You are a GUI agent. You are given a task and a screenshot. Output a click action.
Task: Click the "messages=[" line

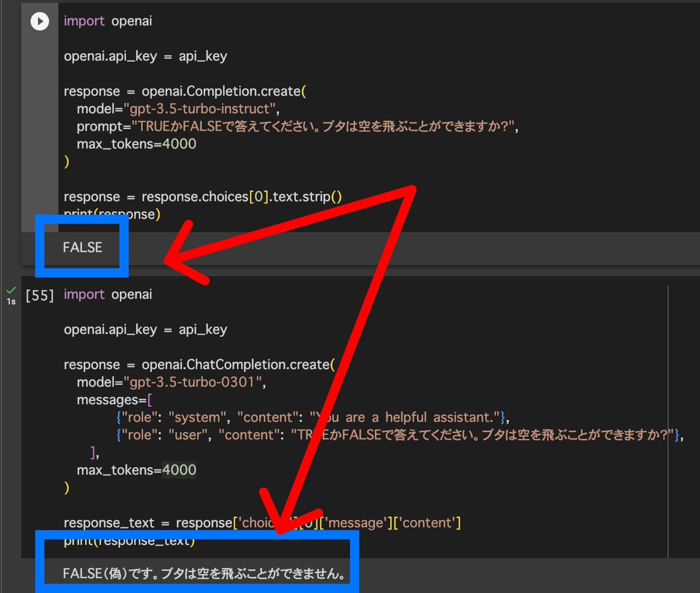(114, 400)
